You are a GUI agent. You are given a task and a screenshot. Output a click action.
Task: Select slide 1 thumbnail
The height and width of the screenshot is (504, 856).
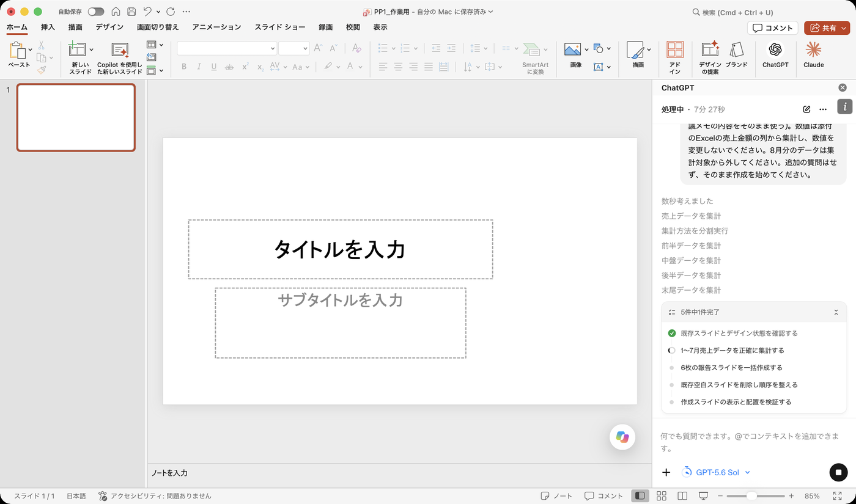pyautogui.click(x=76, y=117)
